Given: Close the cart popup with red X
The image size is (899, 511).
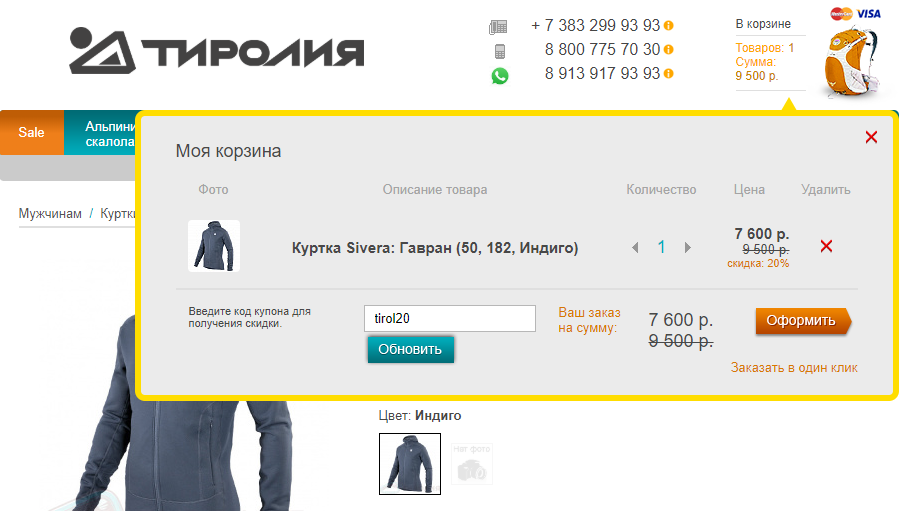Looking at the screenshot, I should click(x=871, y=137).
